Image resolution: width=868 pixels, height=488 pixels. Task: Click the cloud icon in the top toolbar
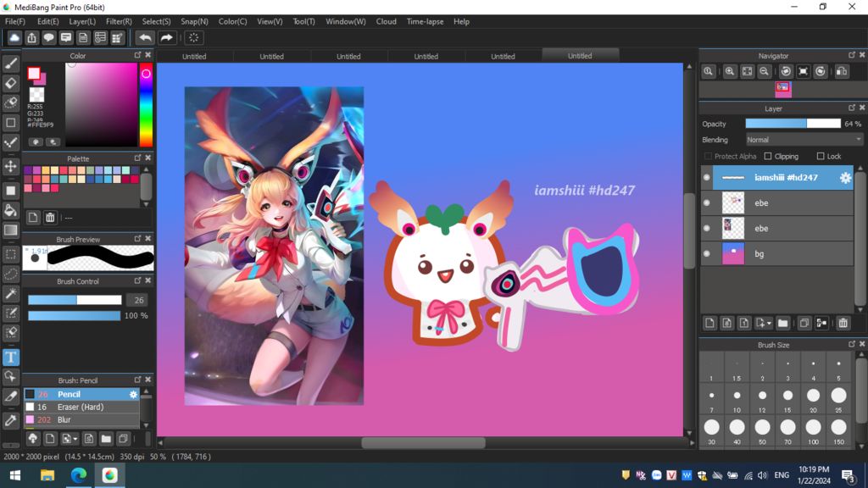[x=14, y=37]
